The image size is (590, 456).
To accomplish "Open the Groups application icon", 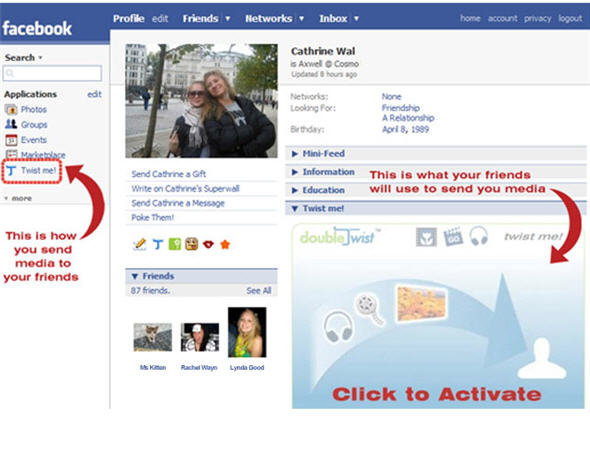I will coord(11,125).
